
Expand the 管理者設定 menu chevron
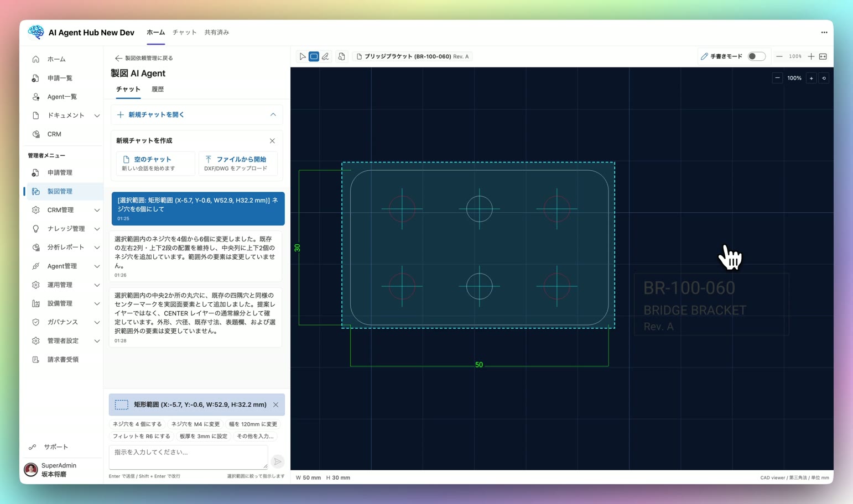(97, 341)
